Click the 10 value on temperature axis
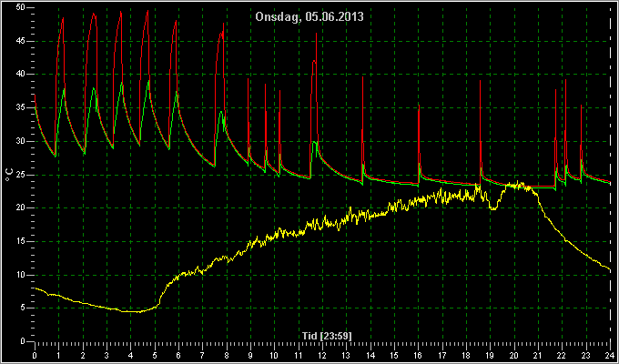619x364 pixels. (x=20, y=275)
